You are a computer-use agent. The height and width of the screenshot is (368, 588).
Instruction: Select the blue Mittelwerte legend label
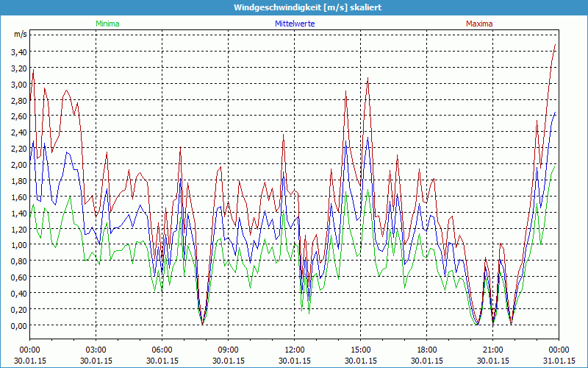coord(295,24)
